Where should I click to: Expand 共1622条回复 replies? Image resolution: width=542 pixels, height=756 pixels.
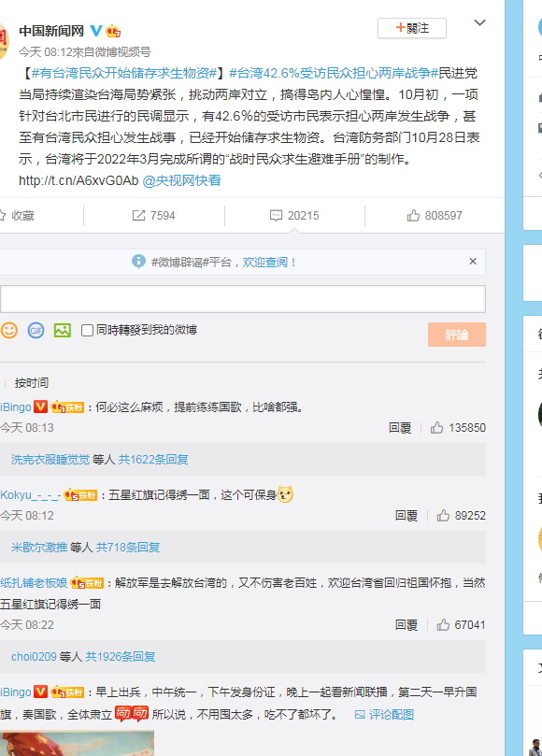[x=153, y=460]
